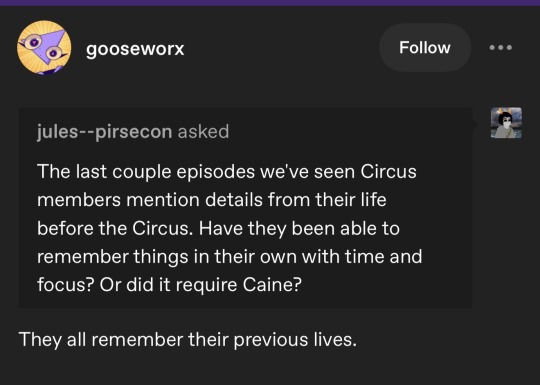Click the ask box speech-bubble pointer

click(475, 124)
